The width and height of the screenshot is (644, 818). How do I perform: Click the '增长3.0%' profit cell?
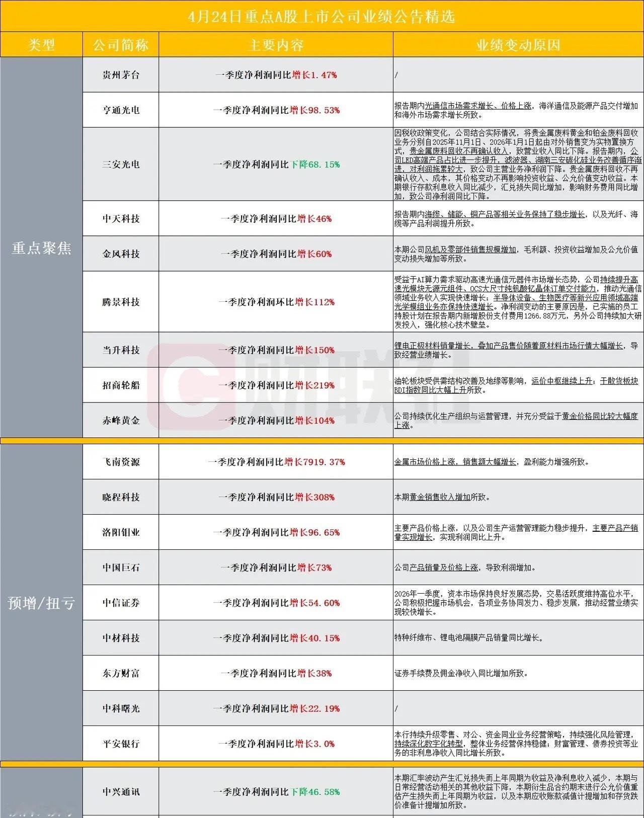(x=276, y=744)
